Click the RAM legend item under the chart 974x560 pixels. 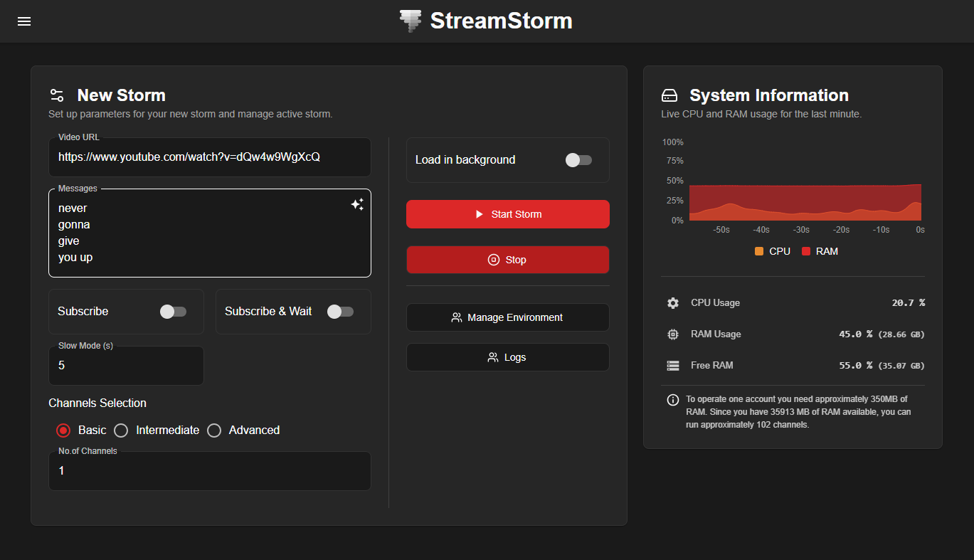tap(820, 250)
